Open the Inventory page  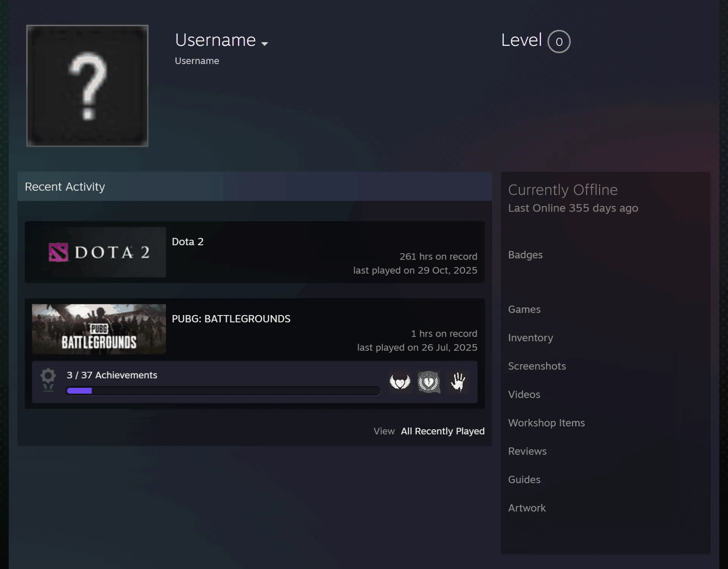530,338
